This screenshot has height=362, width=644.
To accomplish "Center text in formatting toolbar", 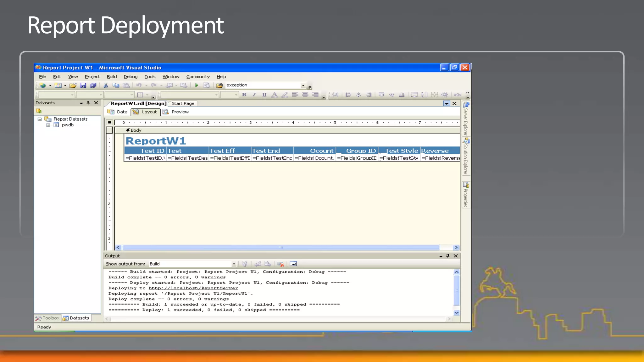I will point(305,95).
